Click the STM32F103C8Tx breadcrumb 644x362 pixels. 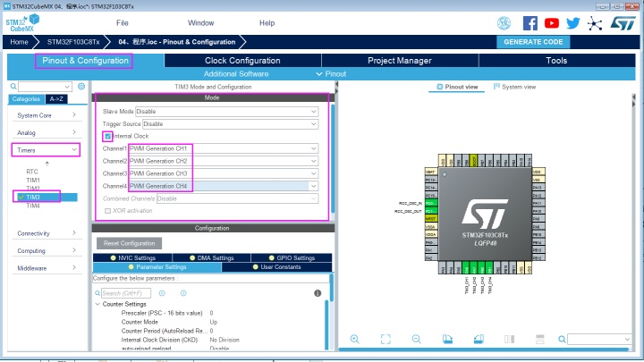point(73,42)
